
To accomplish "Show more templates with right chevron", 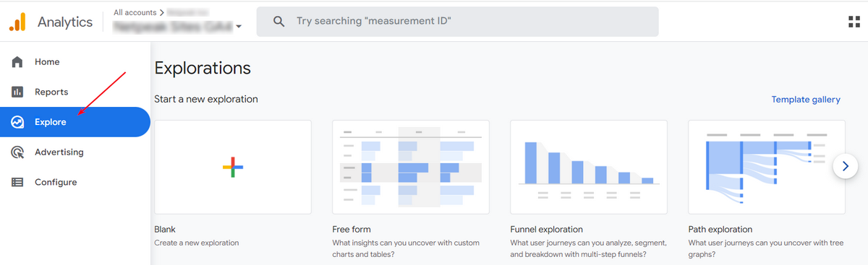I will point(845,167).
